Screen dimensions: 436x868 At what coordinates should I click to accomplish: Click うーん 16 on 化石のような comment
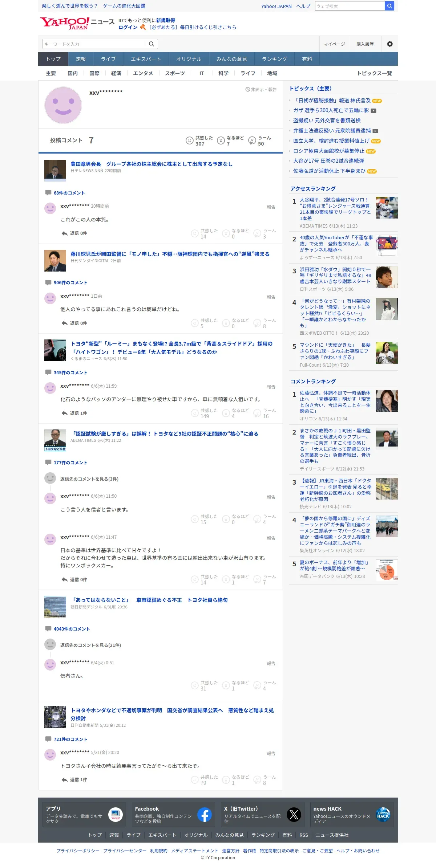[x=265, y=413]
